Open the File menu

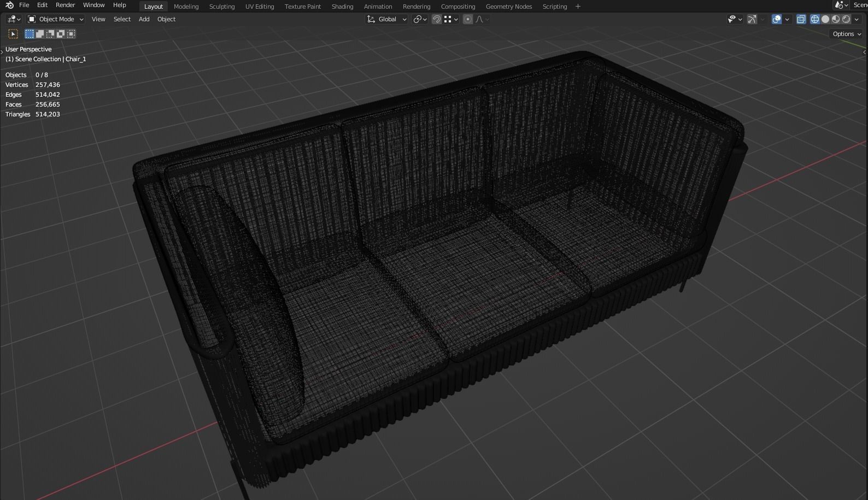[24, 5]
